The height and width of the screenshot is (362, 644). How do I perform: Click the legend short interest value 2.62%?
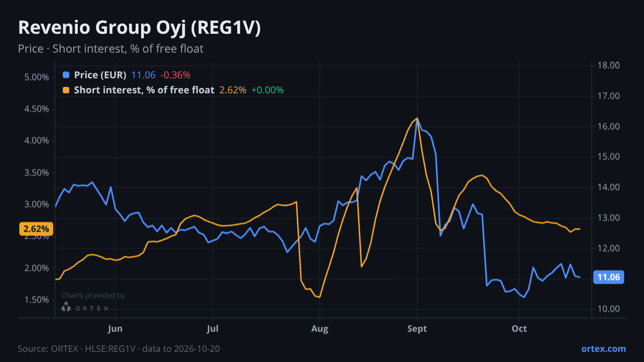pos(233,90)
